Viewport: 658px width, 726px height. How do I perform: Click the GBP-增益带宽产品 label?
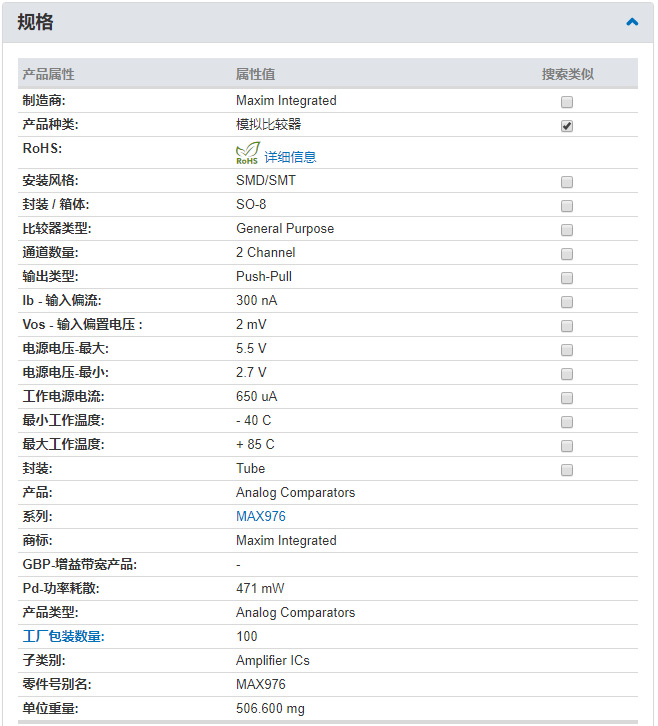[x=80, y=564]
